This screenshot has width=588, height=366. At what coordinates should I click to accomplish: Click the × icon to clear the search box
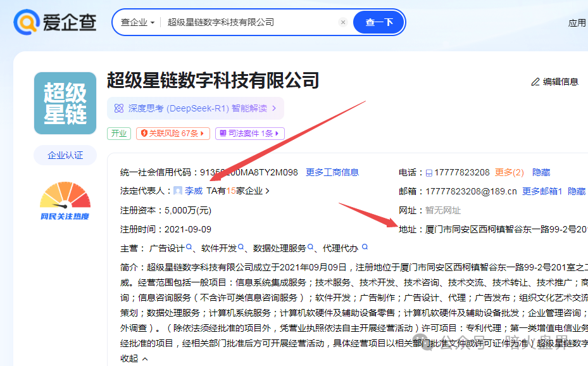pyautogui.click(x=343, y=22)
